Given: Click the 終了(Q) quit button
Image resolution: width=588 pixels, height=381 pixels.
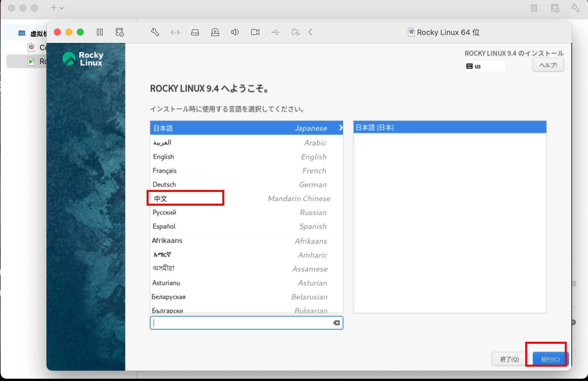Looking at the screenshot, I should click(509, 359).
